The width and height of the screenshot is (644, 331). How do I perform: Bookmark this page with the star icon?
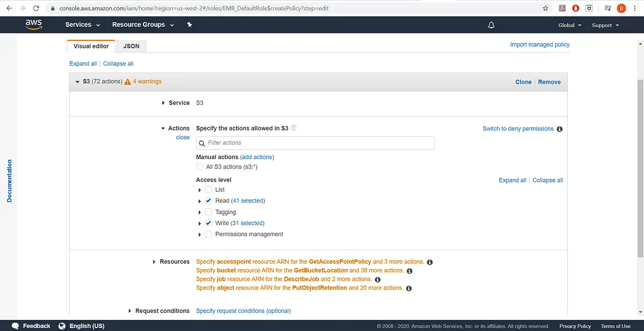(545, 8)
